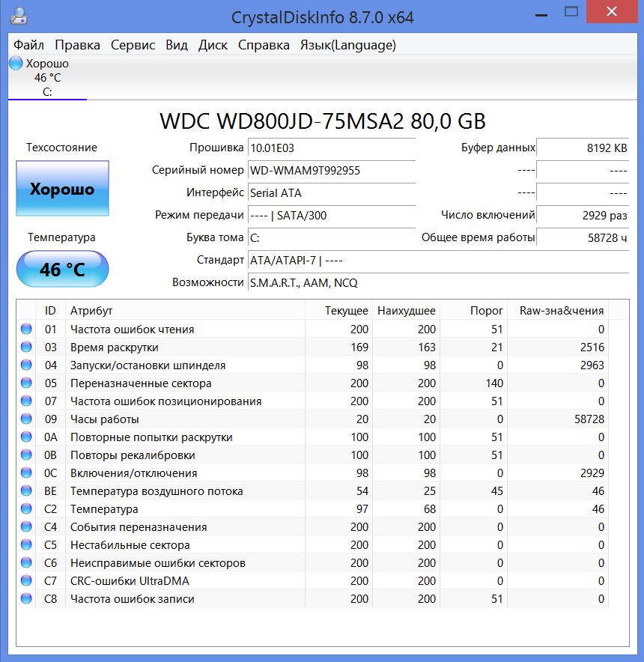The height and width of the screenshot is (662, 644).
Task: Click the Атрибут column header
Action: pos(185,311)
